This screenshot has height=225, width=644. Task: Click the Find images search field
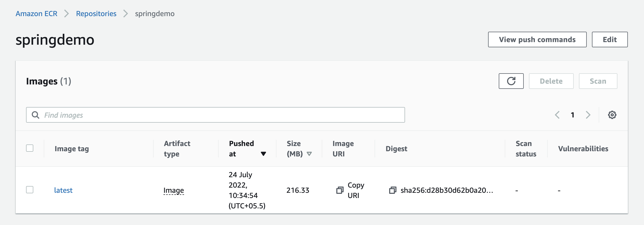(215, 115)
